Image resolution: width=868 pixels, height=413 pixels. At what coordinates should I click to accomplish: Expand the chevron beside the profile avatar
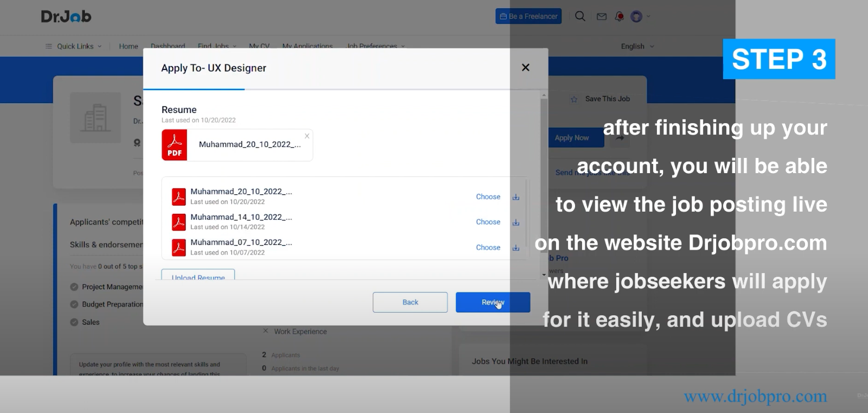[648, 16]
